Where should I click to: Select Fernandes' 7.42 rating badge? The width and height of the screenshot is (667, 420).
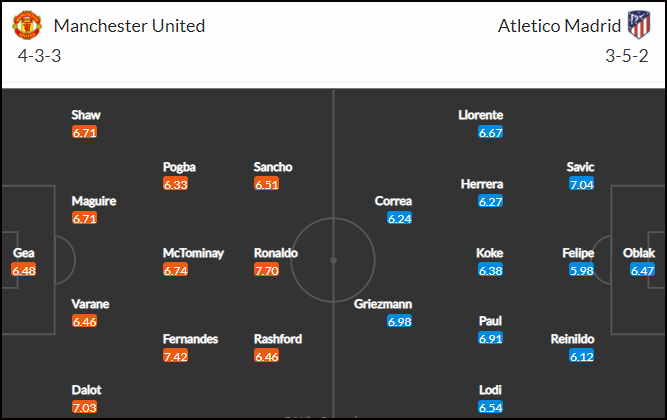(175, 356)
